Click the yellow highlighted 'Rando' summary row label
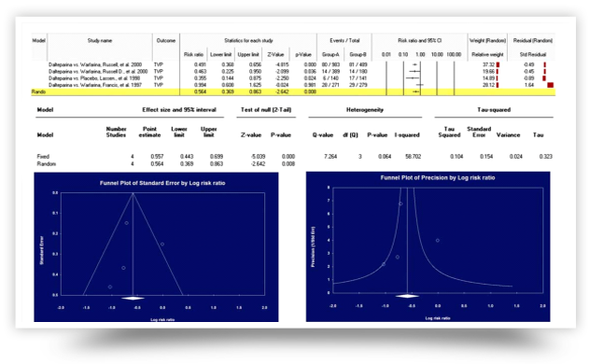 (x=38, y=91)
